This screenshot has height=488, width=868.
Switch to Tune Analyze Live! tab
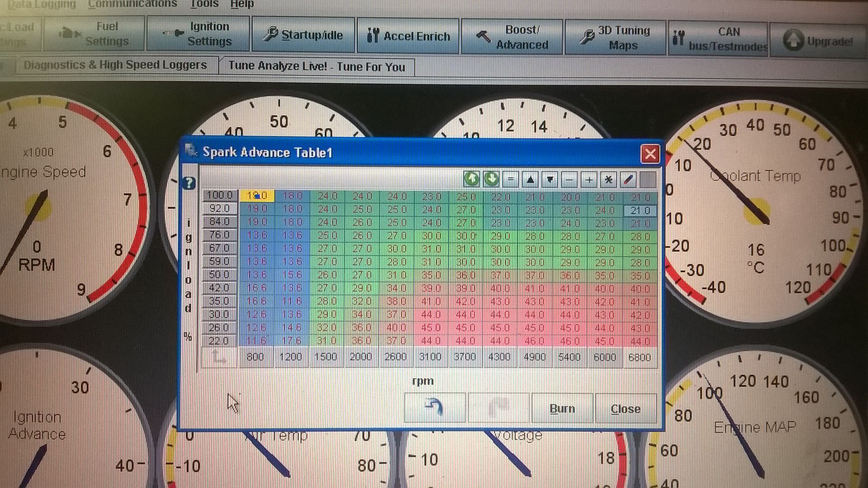coord(316,66)
